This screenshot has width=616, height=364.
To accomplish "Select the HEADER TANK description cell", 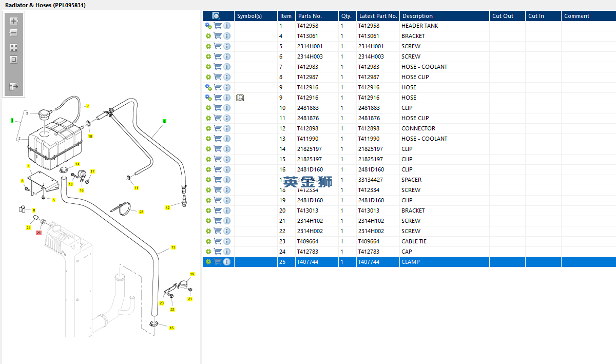I will point(444,26).
